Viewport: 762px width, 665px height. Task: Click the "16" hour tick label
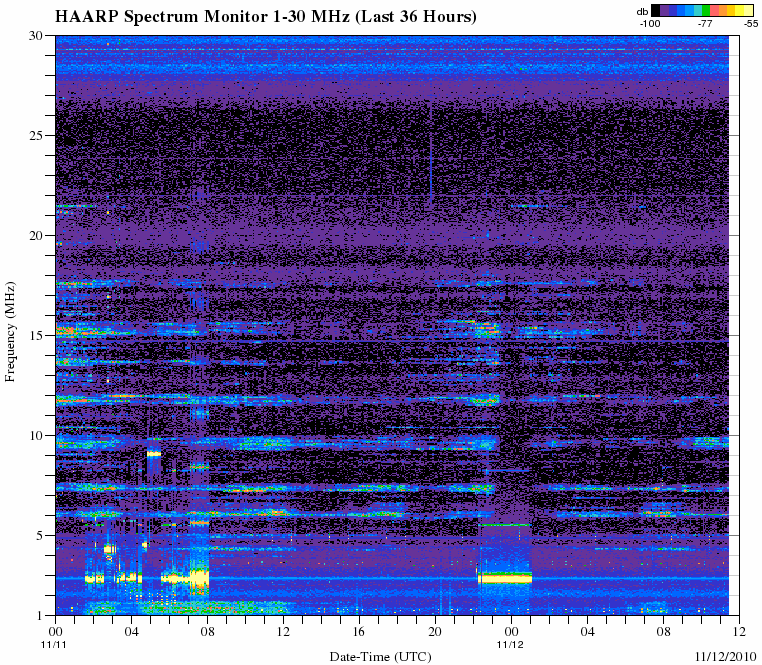click(x=359, y=631)
